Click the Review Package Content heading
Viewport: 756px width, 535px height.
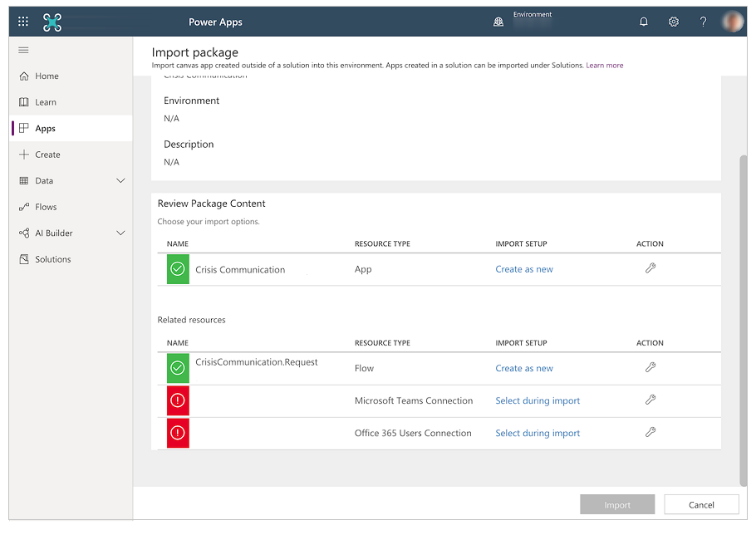[x=211, y=204]
